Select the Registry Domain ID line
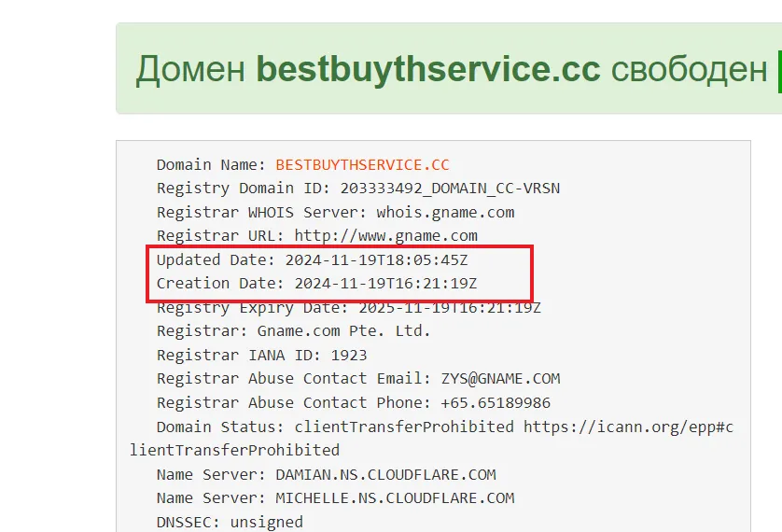The image size is (782, 532). click(358, 189)
